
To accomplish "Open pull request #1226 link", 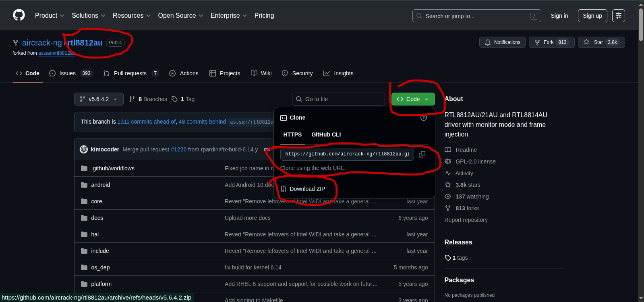I will click(x=178, y=149).
